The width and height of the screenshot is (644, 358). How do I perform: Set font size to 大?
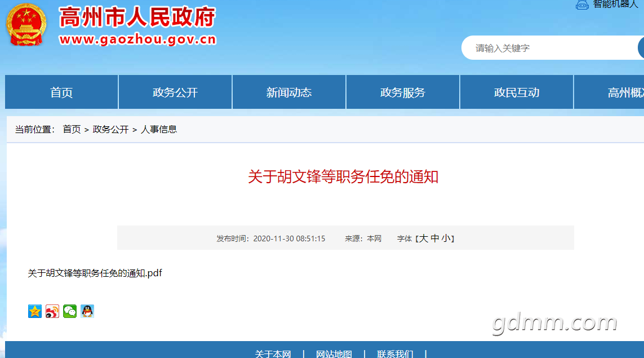[424, 238]
